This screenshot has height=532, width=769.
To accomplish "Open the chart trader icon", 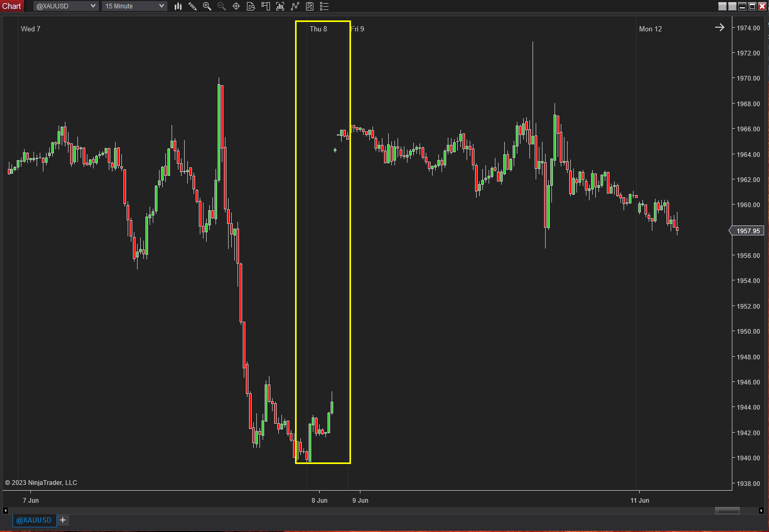I will (266, 6).
